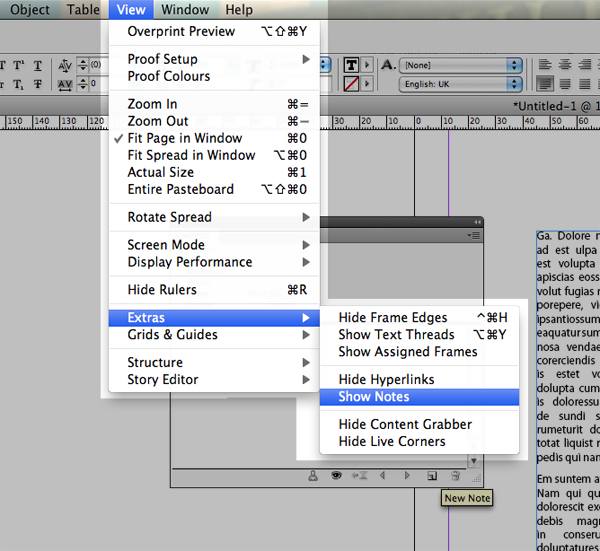Viewport: 600px width, 551px height.
Task: Toggle Hide Rulers
Action: (214, 290)
